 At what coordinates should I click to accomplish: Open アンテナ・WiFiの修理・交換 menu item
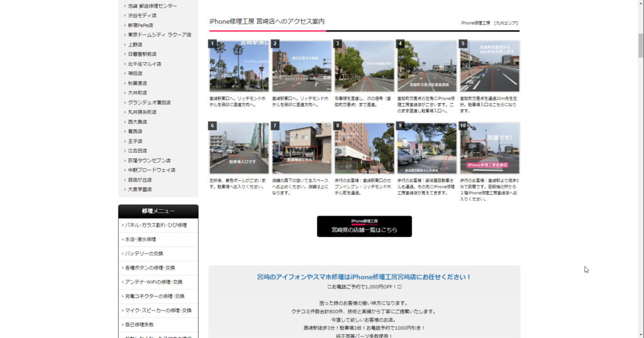click(158, 282)
